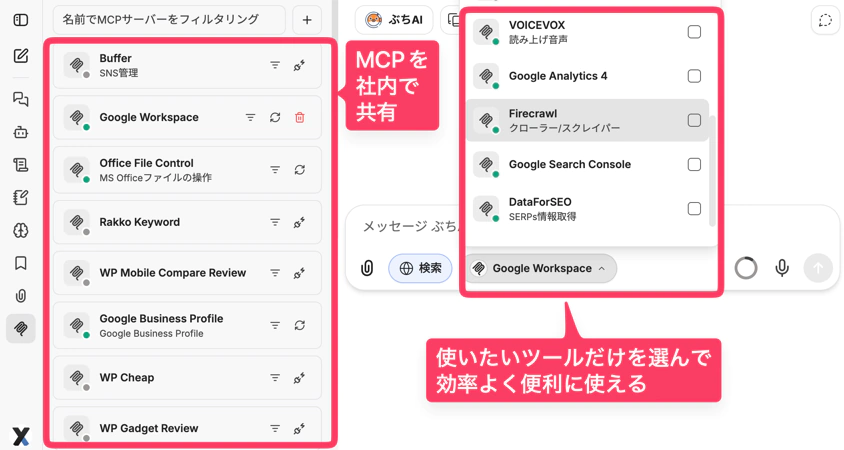Refresh the Google Business Profile server
Screen dimensions: 844x450
[x=300, y=325]
